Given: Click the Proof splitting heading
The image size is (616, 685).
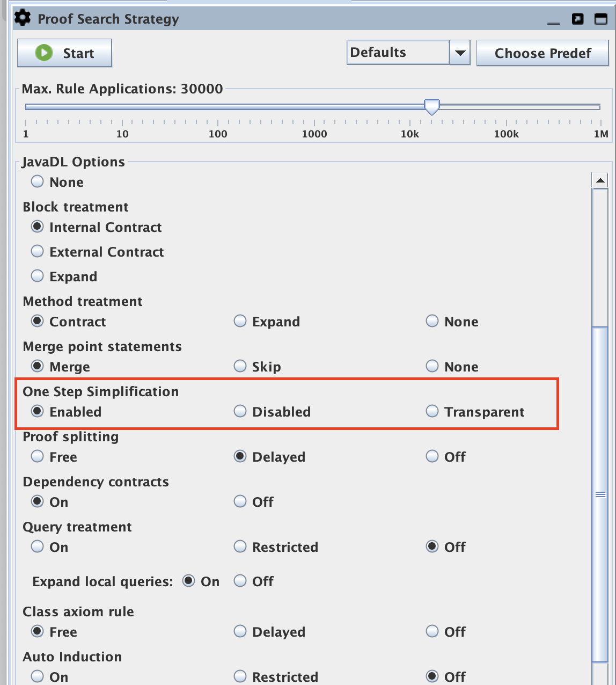Looking at the screenshot, I should coord(71,436).
